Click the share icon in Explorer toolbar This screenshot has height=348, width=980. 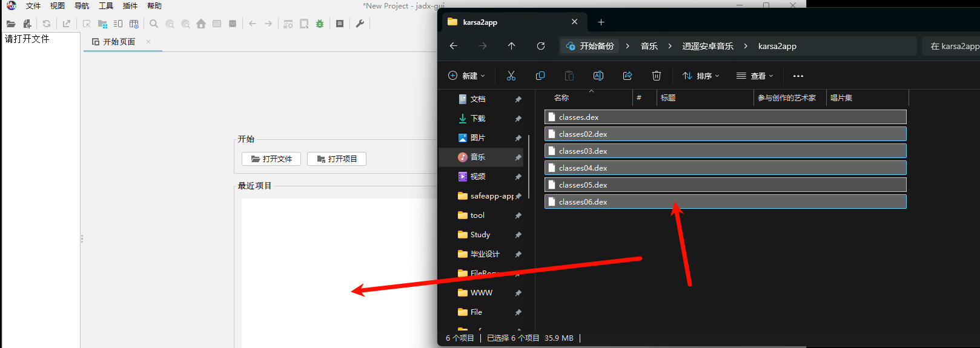tap(627, 76)
